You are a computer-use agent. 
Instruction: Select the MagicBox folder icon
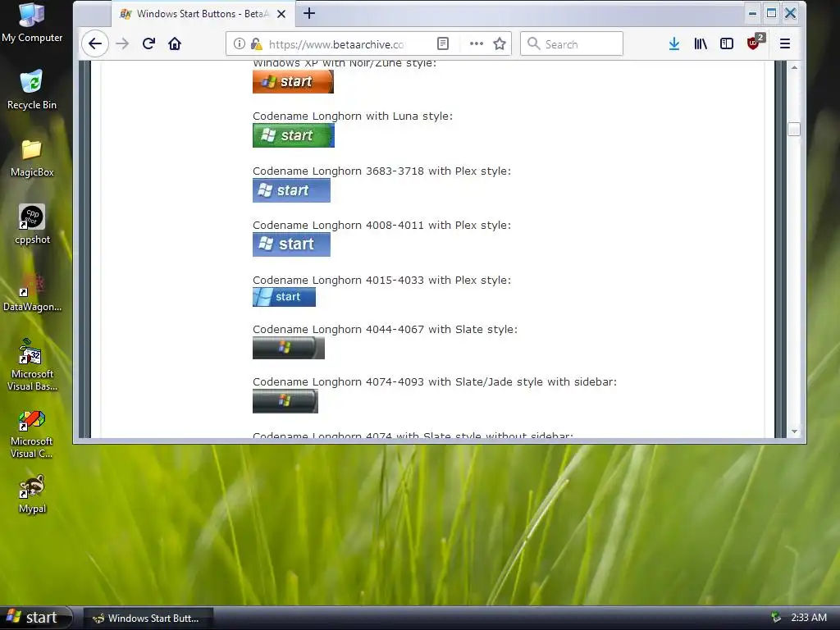click(x=32, y=158)
